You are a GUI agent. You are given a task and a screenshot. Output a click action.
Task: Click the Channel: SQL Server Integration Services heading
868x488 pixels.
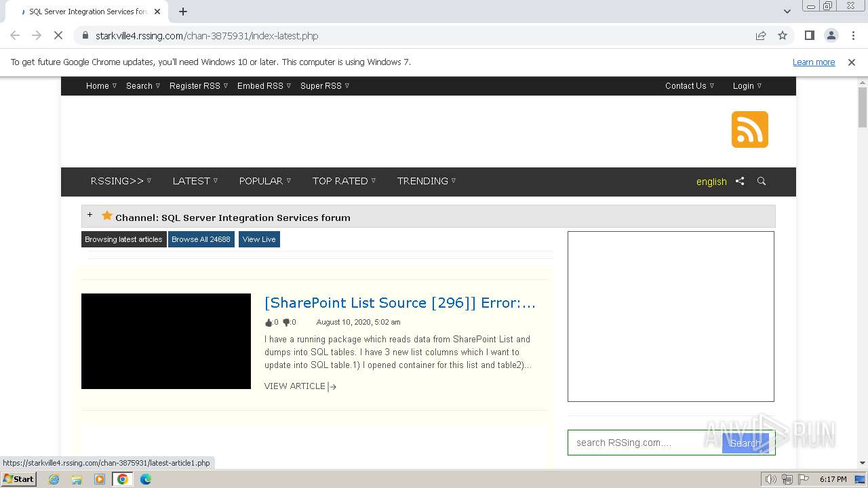(233, 218)
